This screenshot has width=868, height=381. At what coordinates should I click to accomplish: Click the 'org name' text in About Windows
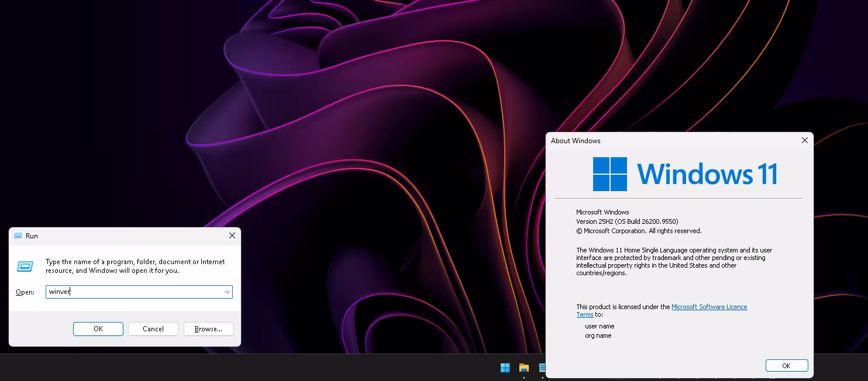[598, 335]
